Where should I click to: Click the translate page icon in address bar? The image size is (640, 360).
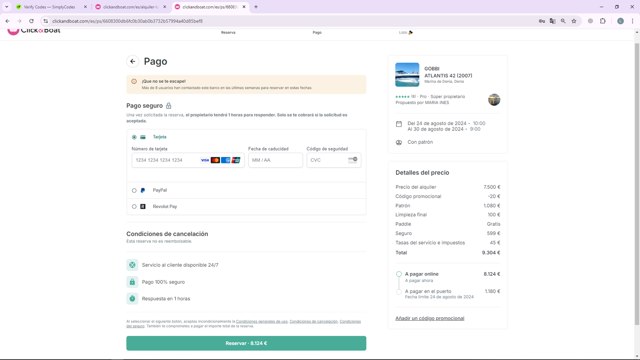tap(553, 21)
